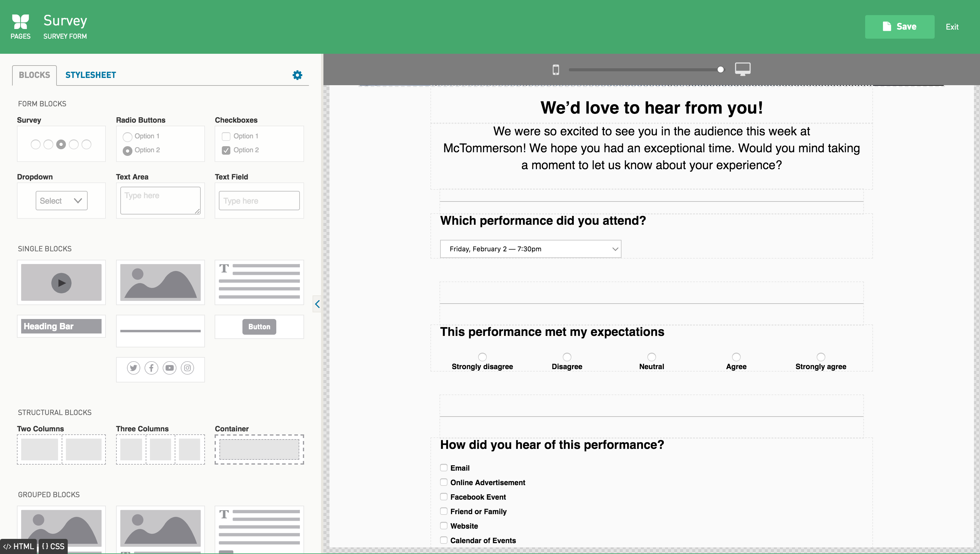
Task: Select first grouped image block
Action: point(61,529)
